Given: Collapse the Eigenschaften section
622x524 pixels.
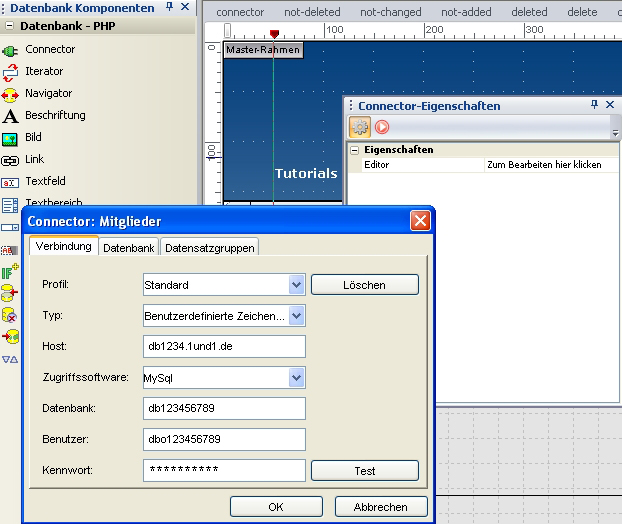Looking at the screenshot, I should [x=354, y=150].
